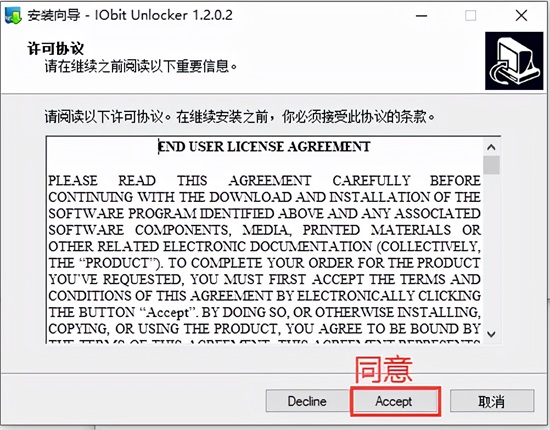This screenshot has height=430, width=550.
Task: Click the red 同意 annotation text
Action: coord(383,370)
